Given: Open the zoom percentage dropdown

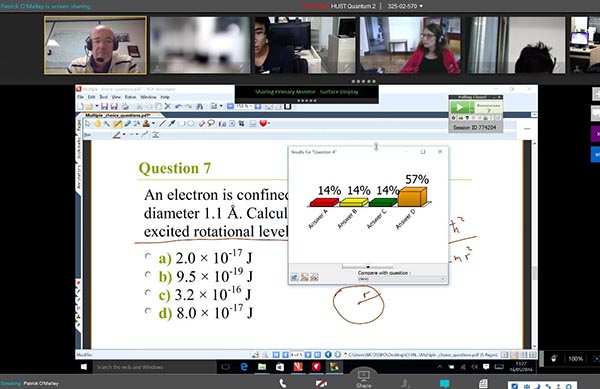Looking at the screenshot, I should click(243, 106).
